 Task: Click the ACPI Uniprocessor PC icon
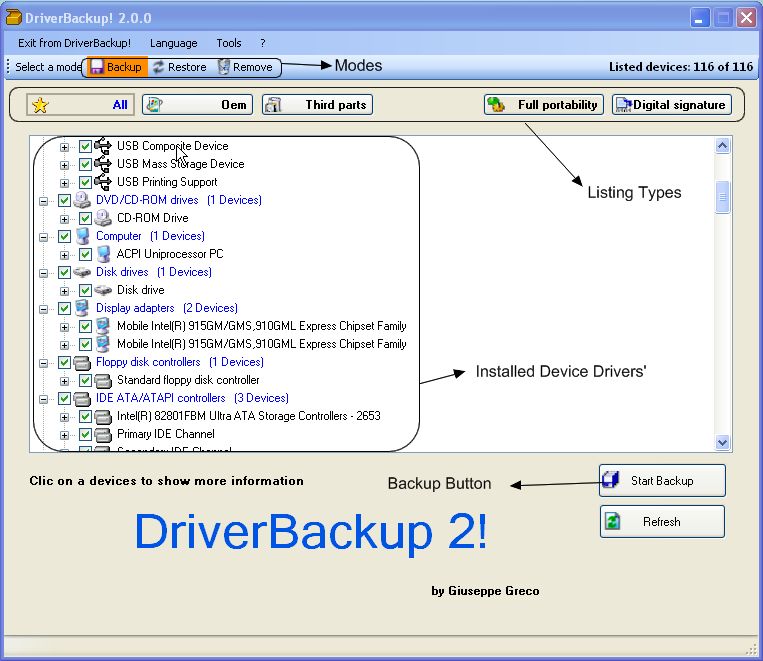click(103, 254)
